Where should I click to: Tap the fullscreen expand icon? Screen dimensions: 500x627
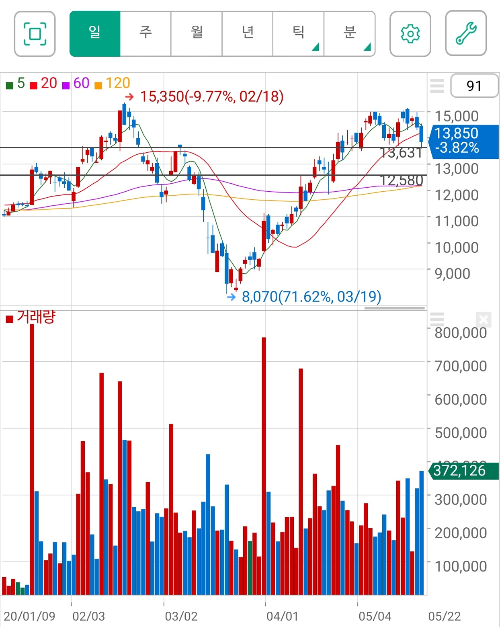click(x=35, y=34)
